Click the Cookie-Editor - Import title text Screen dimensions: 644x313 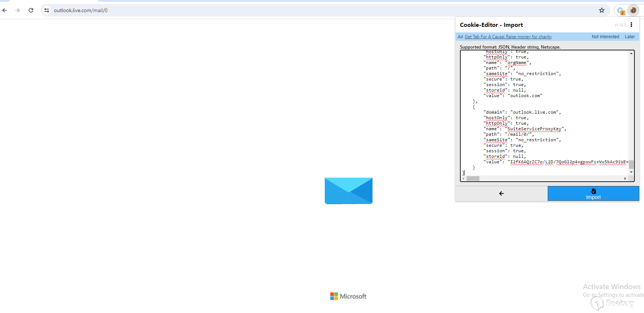(x=491, y=25)
